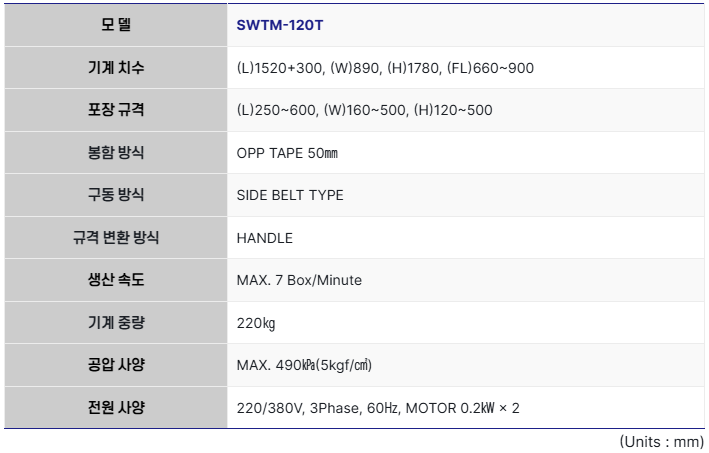Screen dimensions: 709x453
Task: Click the 공압 사양 label cell
Action: [x=116, y=365]
